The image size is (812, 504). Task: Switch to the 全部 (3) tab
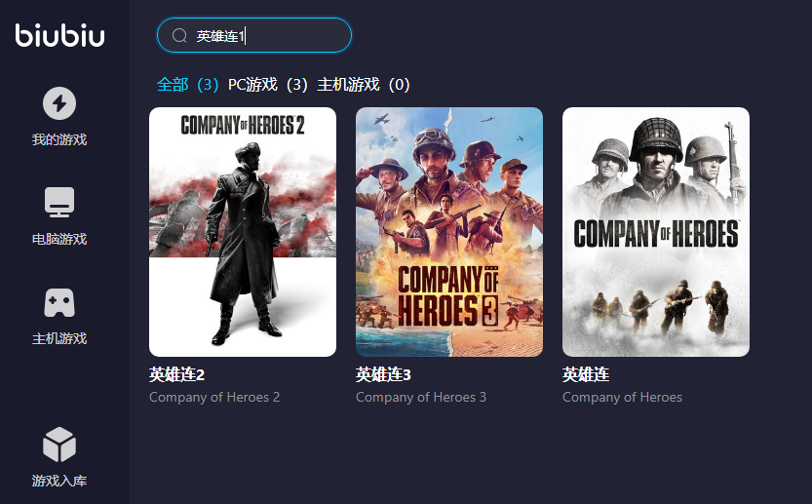(x=187, y=85)
